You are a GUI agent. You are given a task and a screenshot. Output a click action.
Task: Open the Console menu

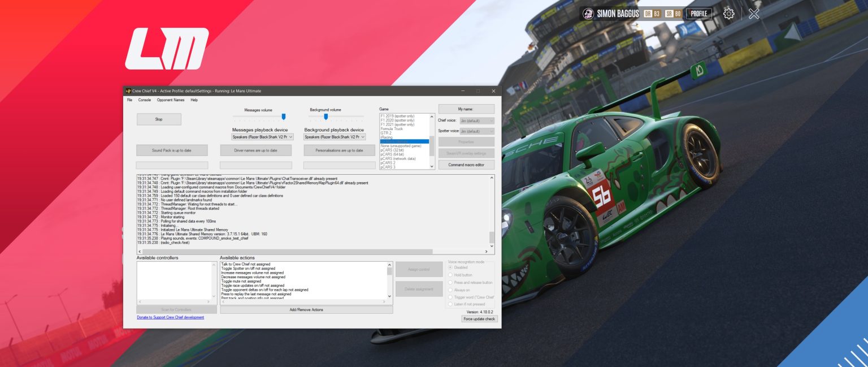[145, 100]
